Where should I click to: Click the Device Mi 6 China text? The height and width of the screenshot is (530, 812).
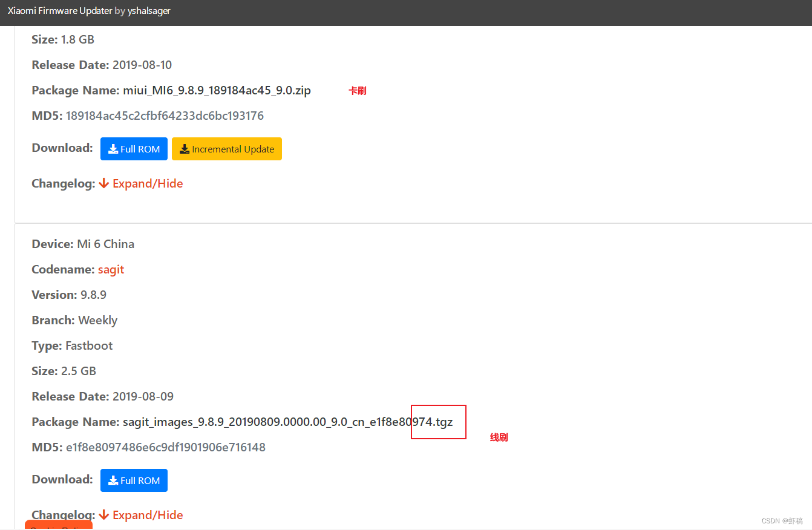83,244
